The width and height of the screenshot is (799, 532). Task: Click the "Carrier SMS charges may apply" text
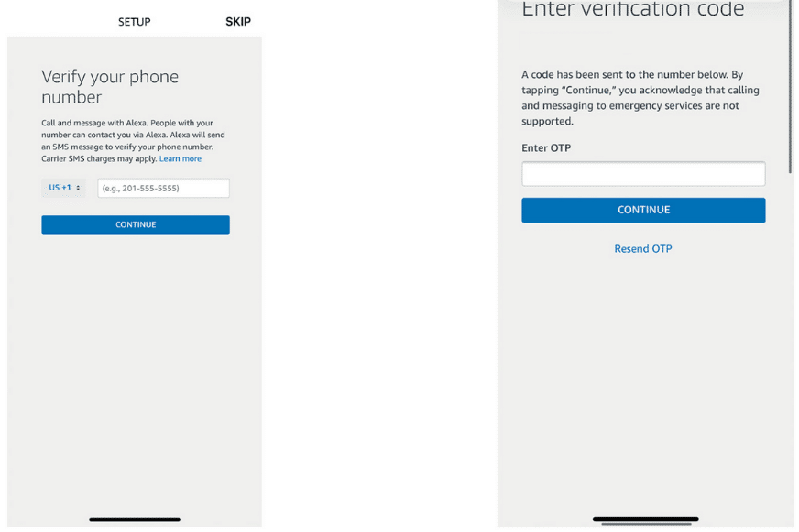99,159
